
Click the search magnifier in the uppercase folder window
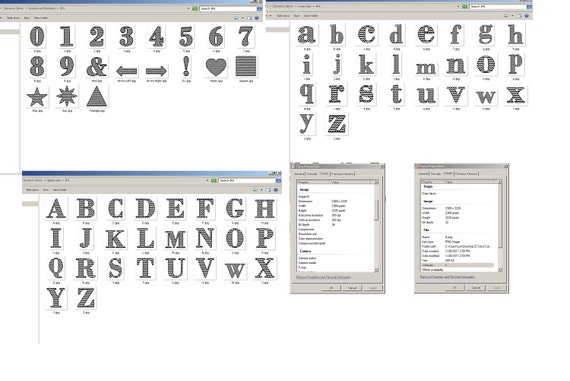click(x=278, y=180)
